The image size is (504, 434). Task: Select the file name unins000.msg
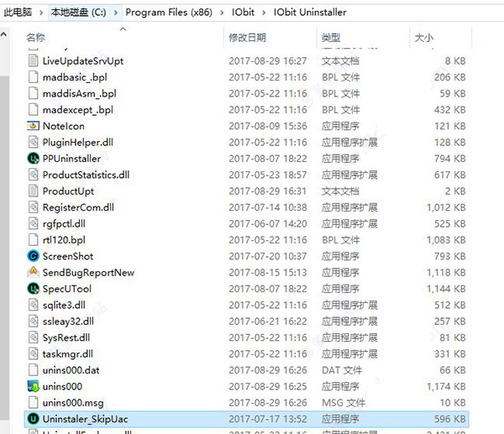(x=73, y=402)
